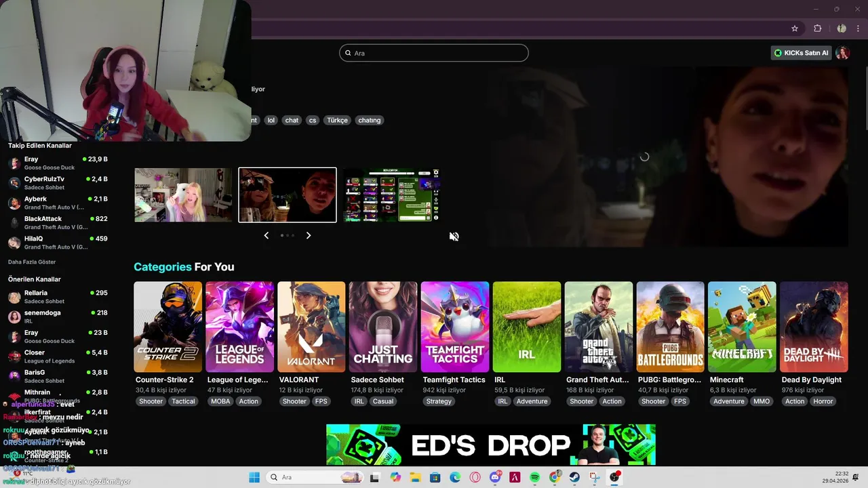Click the Casual tag under Sadece Sohbet
Image resolution: width=868 pixels, height=488 pixels.
(x=383, y=401)
